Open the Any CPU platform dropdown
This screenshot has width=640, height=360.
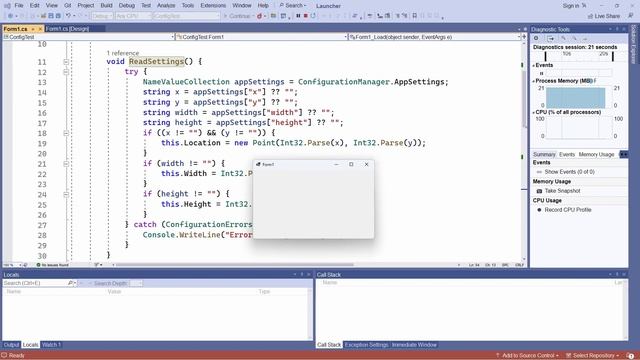tap(133, 16)
